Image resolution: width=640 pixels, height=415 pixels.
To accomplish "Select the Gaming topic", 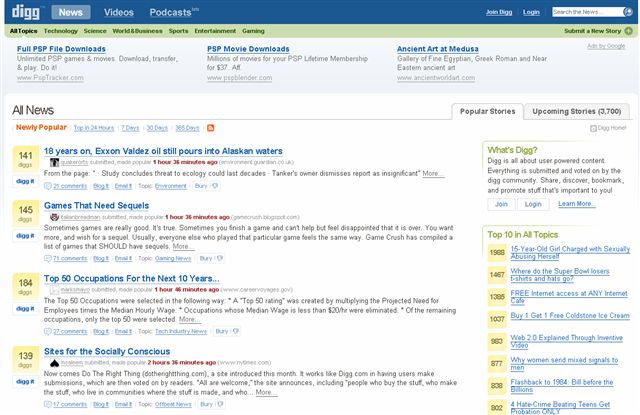I will 253,31.
